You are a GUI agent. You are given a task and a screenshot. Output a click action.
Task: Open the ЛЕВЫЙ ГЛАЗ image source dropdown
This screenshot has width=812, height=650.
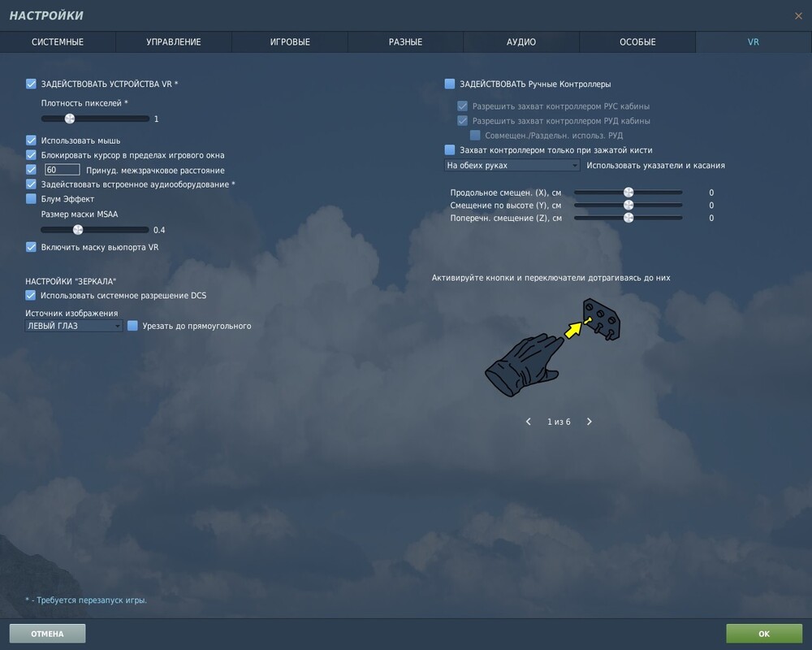coord(74,326)
